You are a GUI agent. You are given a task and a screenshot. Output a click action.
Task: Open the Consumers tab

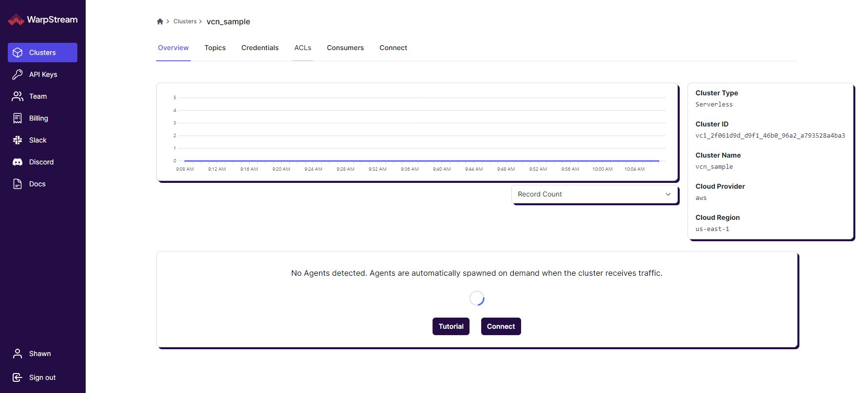click(345, 48)
